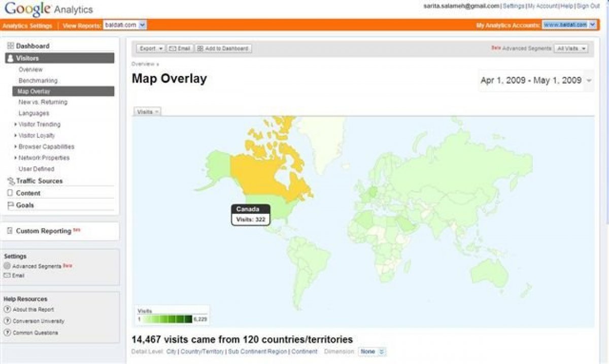Click the About this Report help icon

(x=8, y=309)
